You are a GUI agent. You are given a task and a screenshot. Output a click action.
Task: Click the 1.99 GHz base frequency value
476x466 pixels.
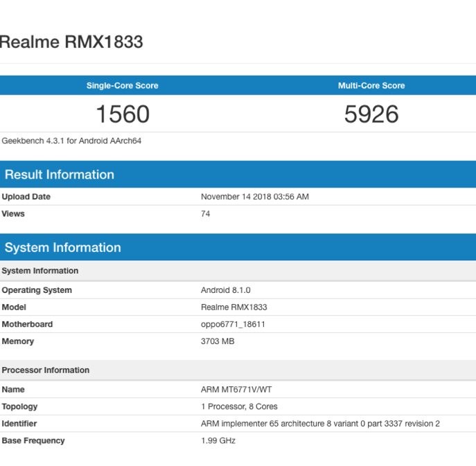(x=218, y=440)
